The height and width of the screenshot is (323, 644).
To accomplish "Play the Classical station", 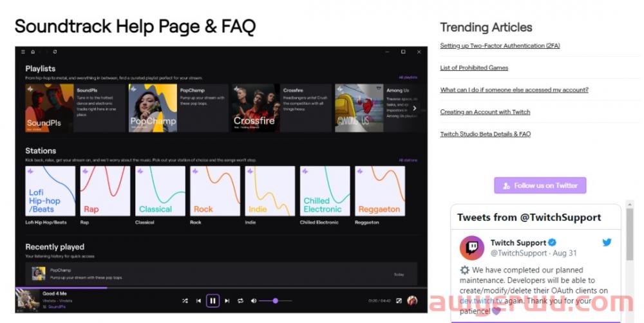I will pos(160,191).
